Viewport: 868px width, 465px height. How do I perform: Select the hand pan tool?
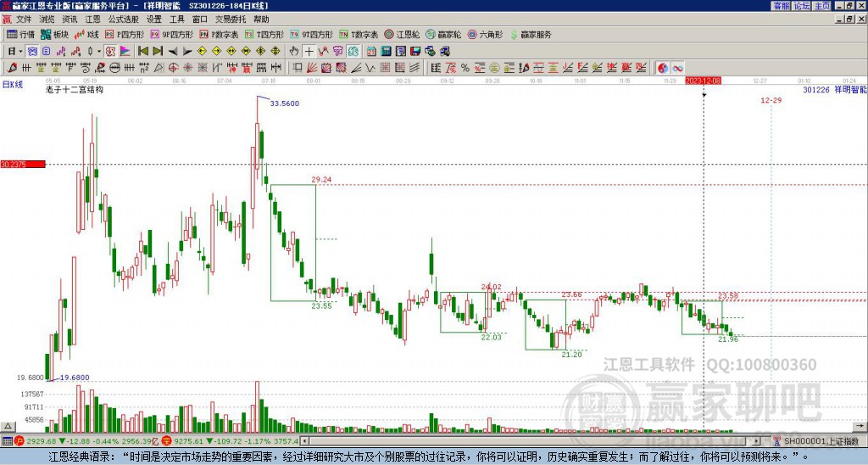294,51
